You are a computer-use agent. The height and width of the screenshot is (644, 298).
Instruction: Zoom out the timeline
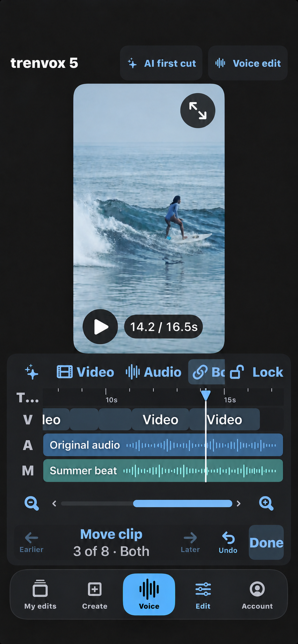click(x=31, y=503)
